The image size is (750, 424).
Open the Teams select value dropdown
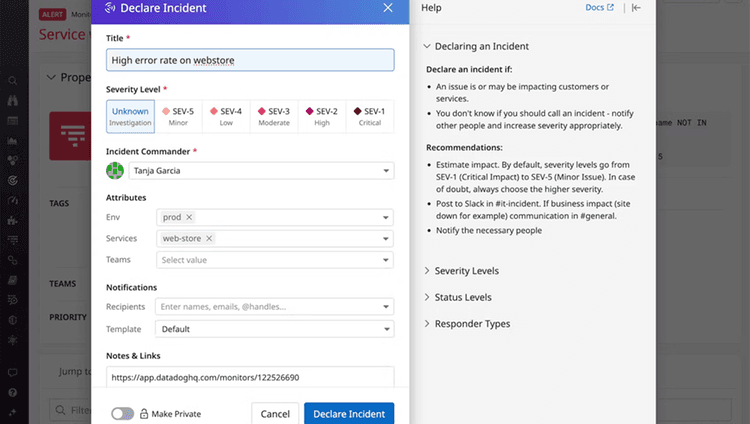275,260
